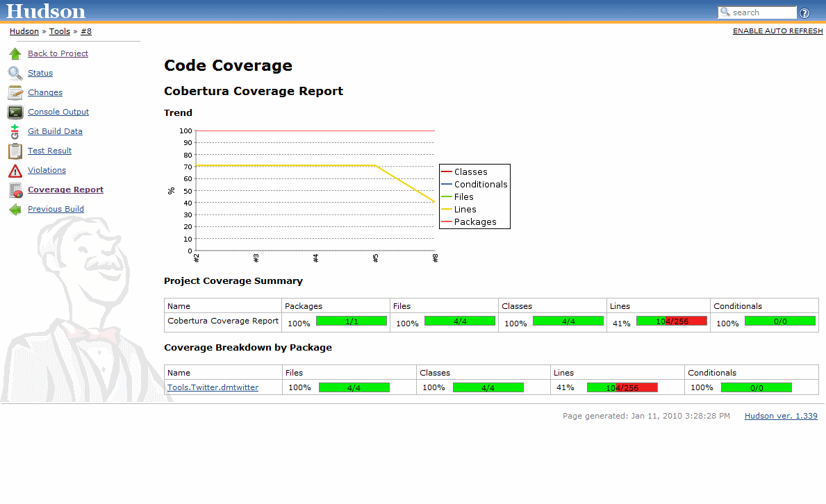Click the search input field
The height and width of the screenshot is (504, 826).
click(757, 12)
